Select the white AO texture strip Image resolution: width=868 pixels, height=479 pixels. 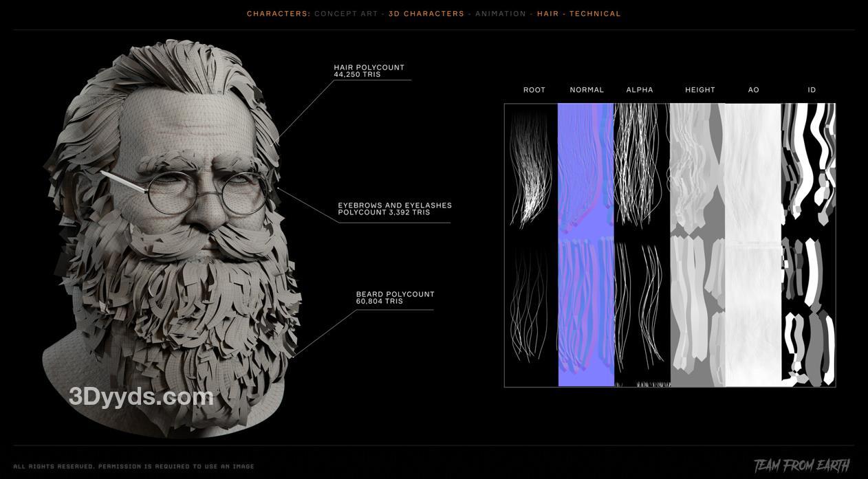(753, 245)
